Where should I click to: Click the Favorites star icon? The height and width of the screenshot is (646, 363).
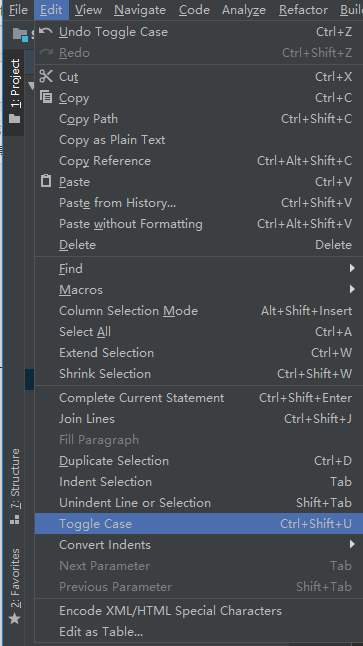tap(14, 618)
